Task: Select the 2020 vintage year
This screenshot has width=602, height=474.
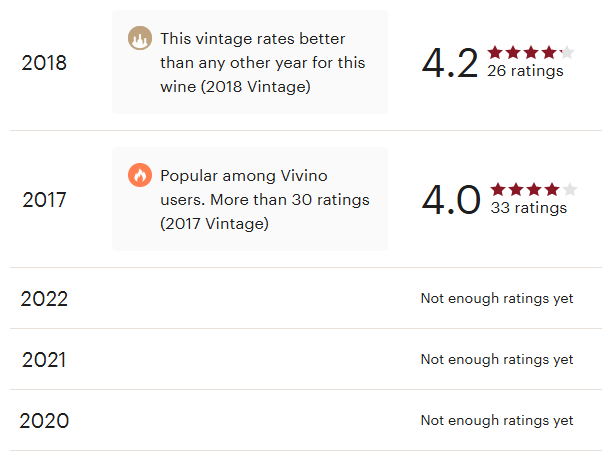Action: (x=44, y=421)
